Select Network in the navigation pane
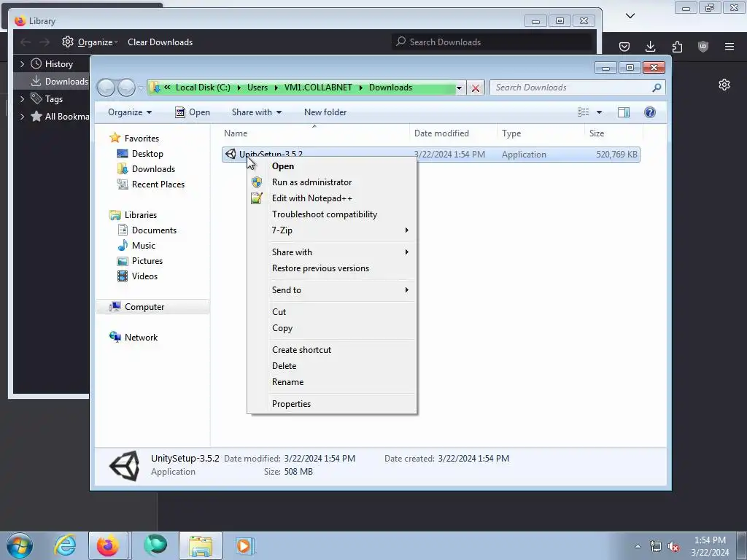The image size is (747, 560). pyautogui.click(x=141, y=338)
